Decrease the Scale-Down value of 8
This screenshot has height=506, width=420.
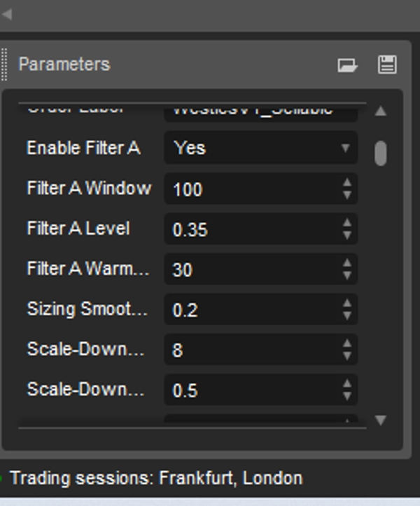(346, 355)
